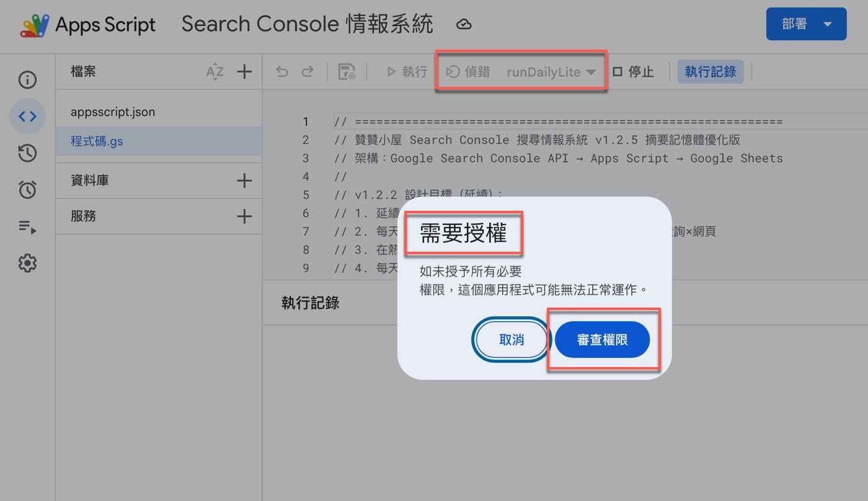The height and width of the screenshot is (501, 868).
Task: Click the cloud save status icon
Action: pos(464,25)
